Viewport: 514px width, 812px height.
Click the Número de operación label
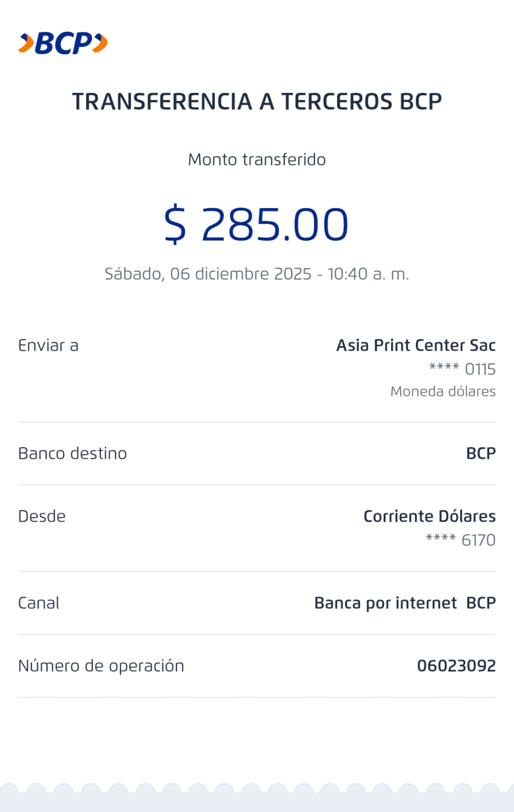pos(101,666)
